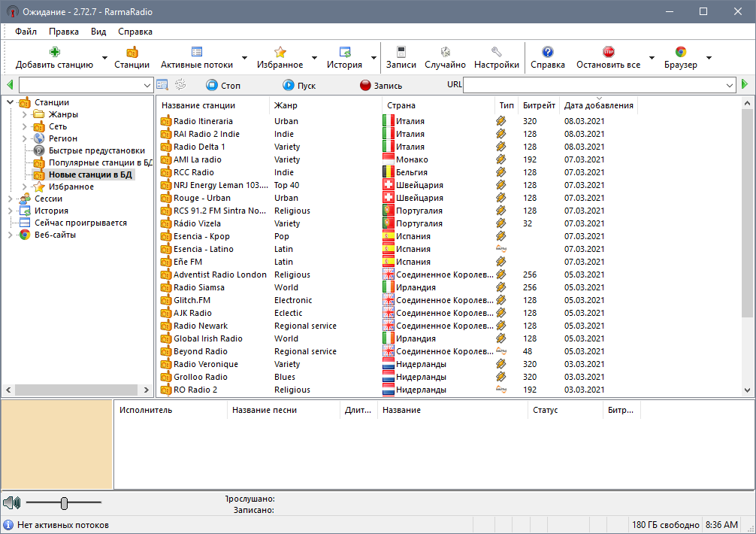
Task: Click the station icon for Radio Itineraria
Action: point(166,121)
